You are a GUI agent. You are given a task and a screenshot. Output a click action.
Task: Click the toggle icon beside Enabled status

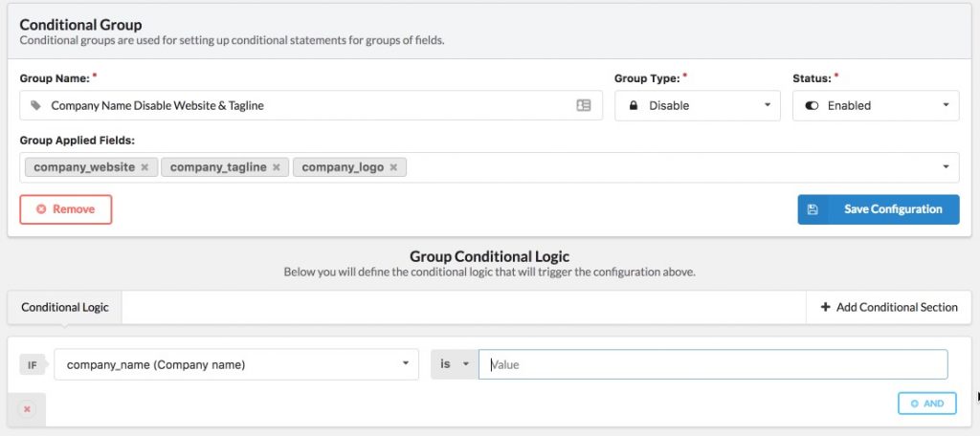tap(812, 105)
